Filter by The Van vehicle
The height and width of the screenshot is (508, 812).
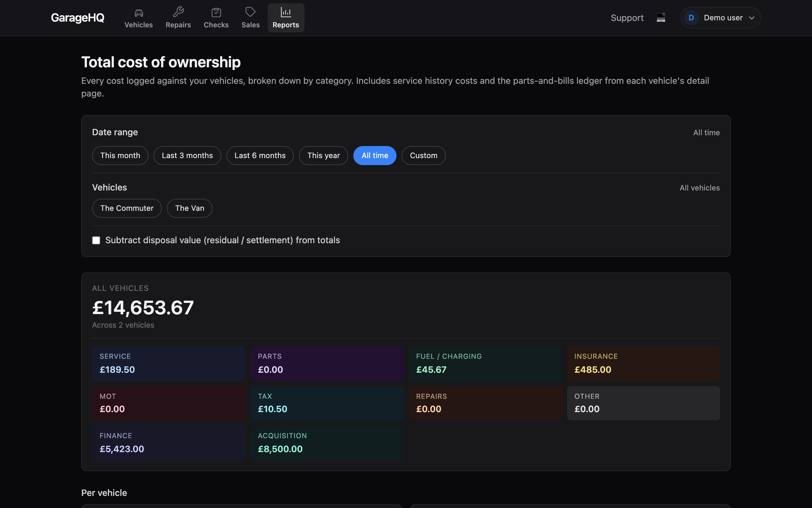[190, 208]
